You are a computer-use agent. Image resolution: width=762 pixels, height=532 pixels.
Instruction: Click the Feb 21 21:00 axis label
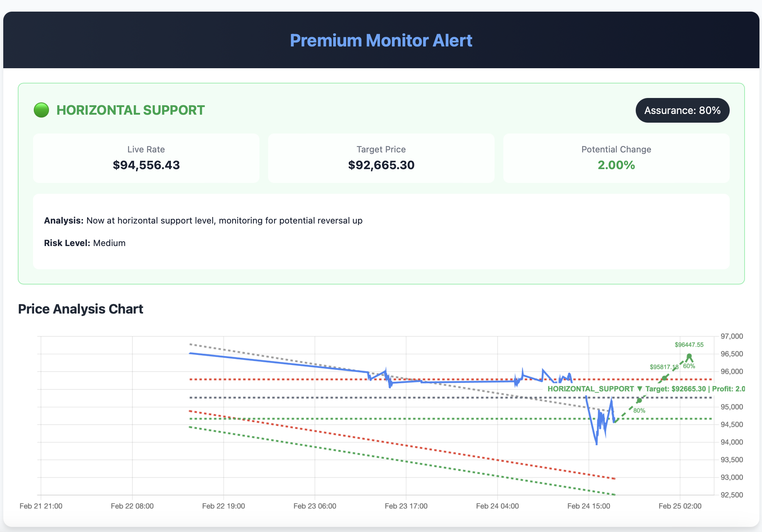pos(41,506)
